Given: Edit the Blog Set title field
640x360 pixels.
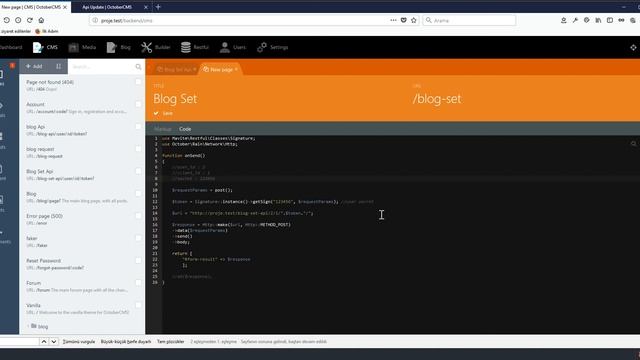Looking at the screenshot, I should click(x=278, y=99).
